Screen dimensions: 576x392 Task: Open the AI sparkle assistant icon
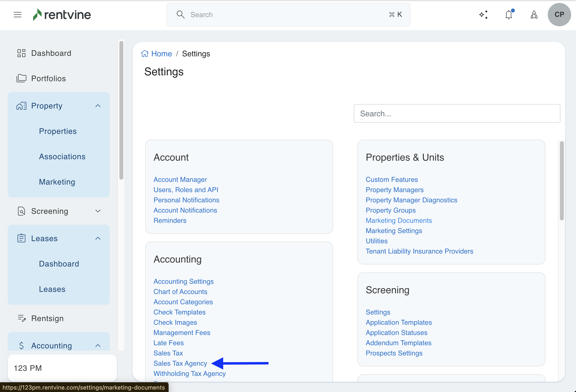click(483, 15)
